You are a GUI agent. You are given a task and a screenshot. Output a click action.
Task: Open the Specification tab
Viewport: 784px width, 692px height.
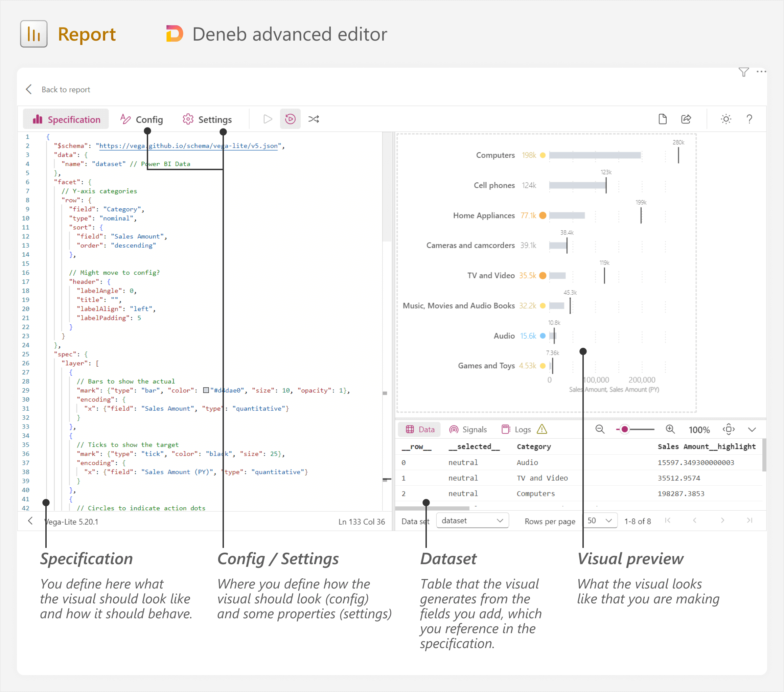pyautogui.click(x=66, y=119)
